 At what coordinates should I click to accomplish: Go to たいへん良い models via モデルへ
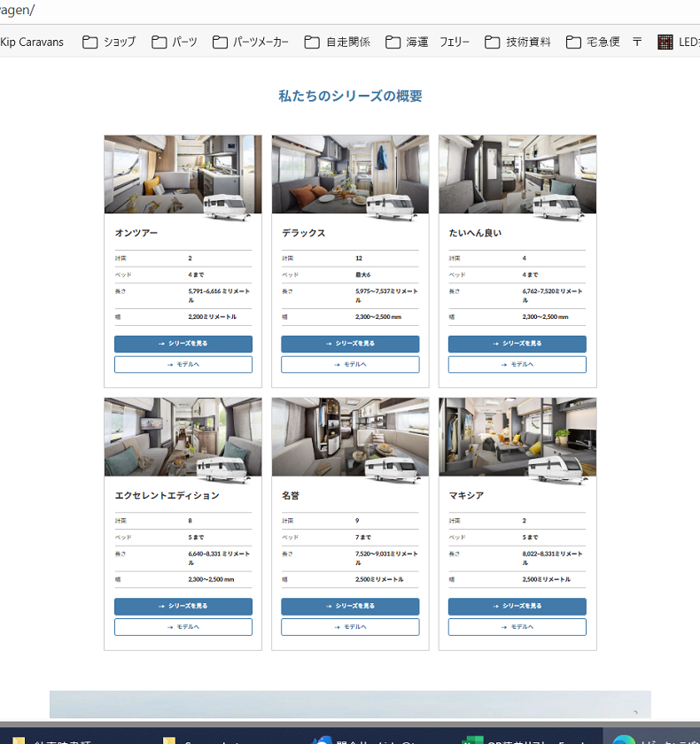517,364
